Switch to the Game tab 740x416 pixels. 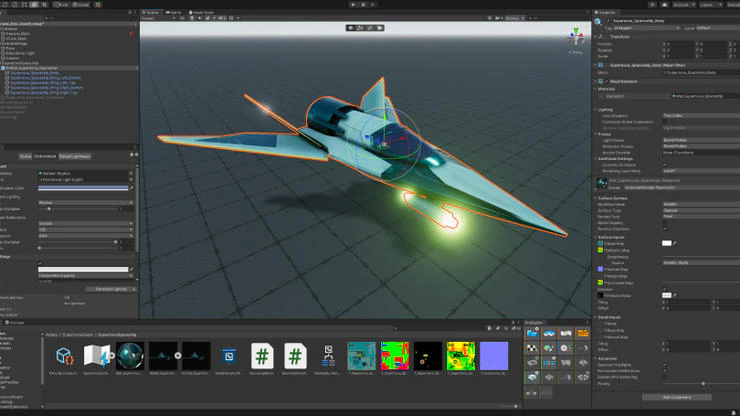176,12
